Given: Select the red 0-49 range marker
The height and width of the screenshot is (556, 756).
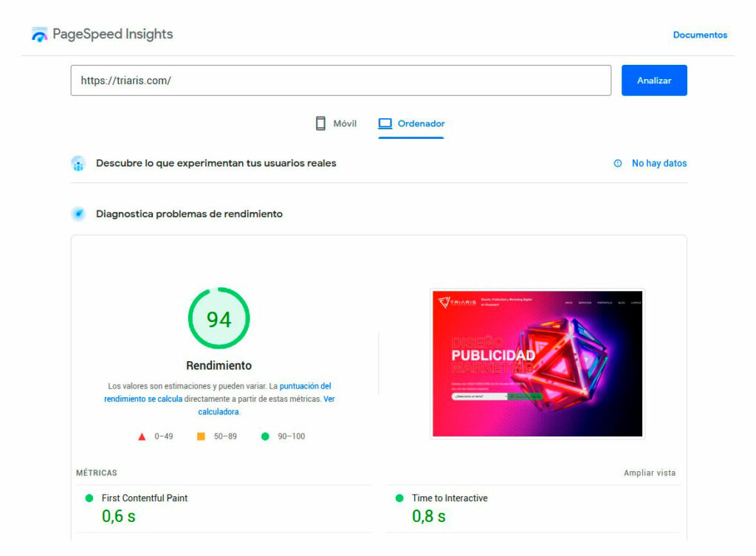Looking at the screenshot, I should pyautogui.click(x=141, y=436).
